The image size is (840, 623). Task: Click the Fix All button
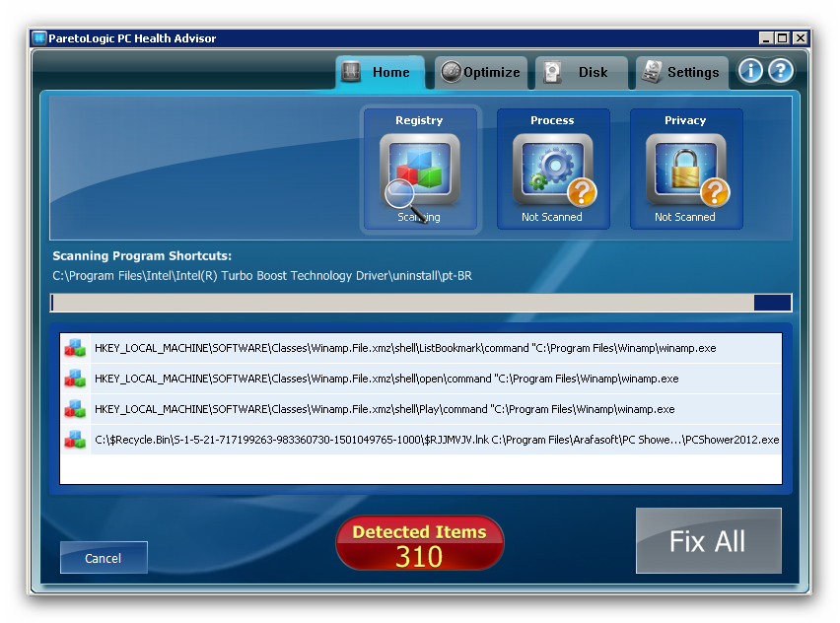[x=708, y=540]
